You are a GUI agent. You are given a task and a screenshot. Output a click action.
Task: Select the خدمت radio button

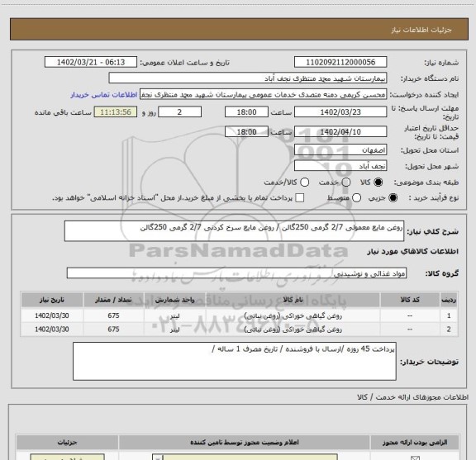point(346,183)
